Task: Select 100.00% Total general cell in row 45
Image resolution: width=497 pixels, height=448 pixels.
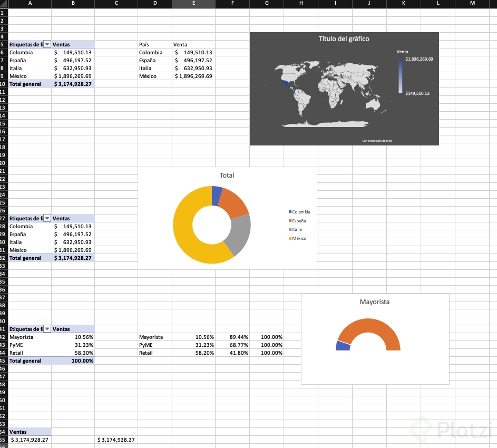Action: (x=73, y=361)
